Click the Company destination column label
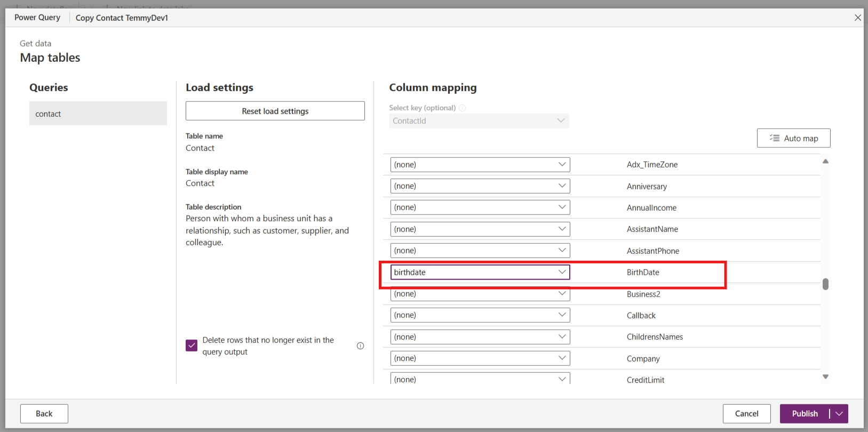This screenshot has height=432, width=868. click(643, 358)
